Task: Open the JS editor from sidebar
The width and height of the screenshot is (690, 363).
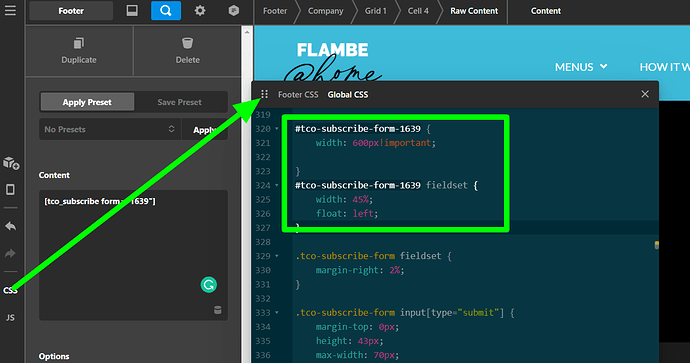Action: click(x=10, y=318)
